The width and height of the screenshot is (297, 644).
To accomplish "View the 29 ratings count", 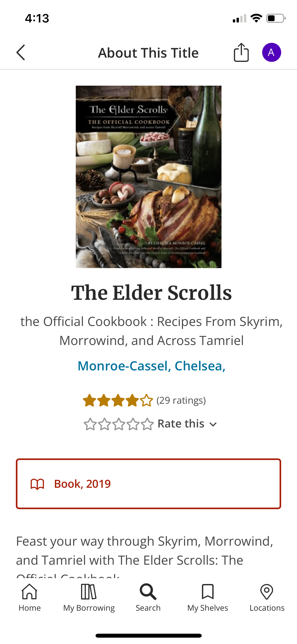I will (181, 400).
